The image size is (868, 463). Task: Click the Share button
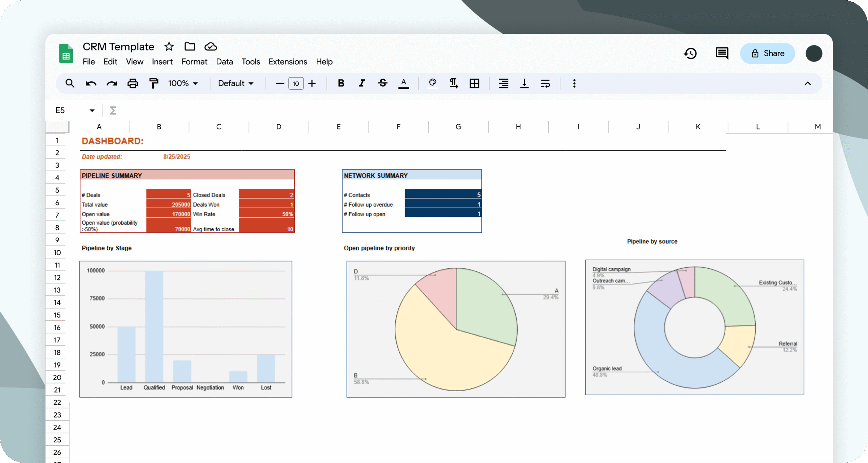click(x=767, y=54)
